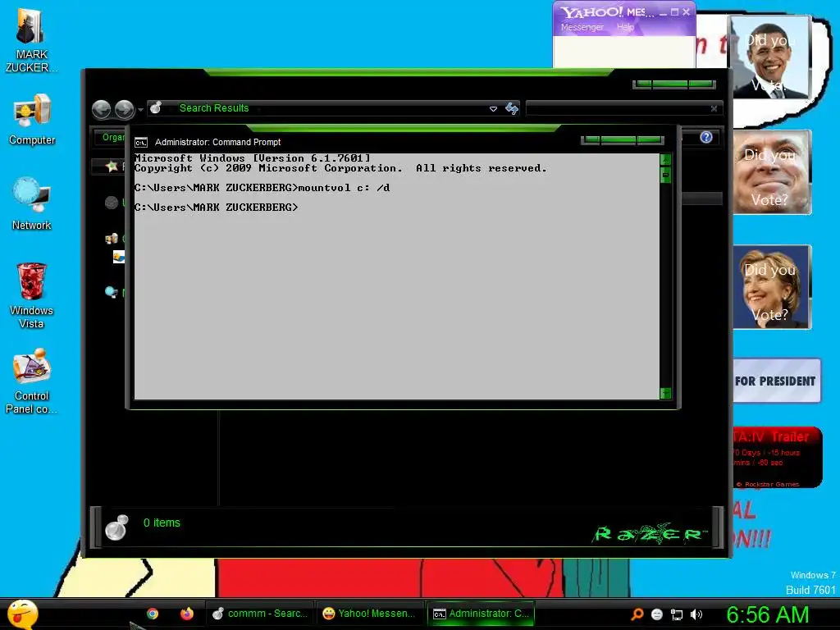Open the Network desktop icon
This screenshot has width=840, height=630.
coord(32,204)
